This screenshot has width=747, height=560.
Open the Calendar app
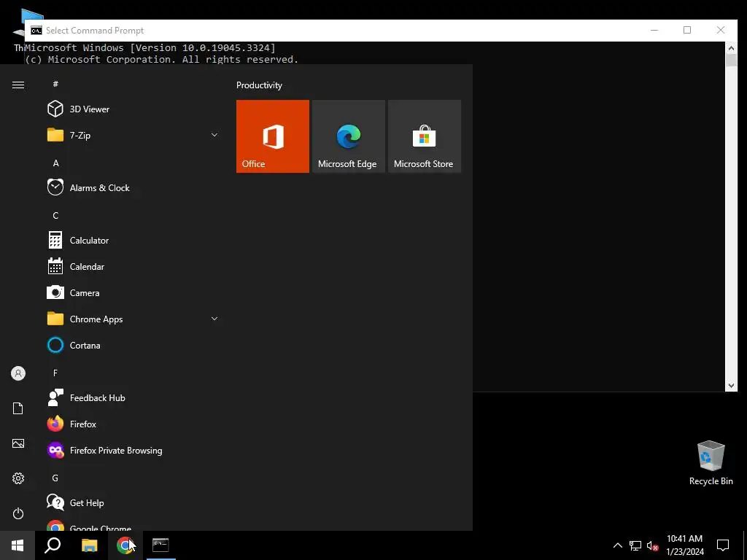click(x=133, y=267)
